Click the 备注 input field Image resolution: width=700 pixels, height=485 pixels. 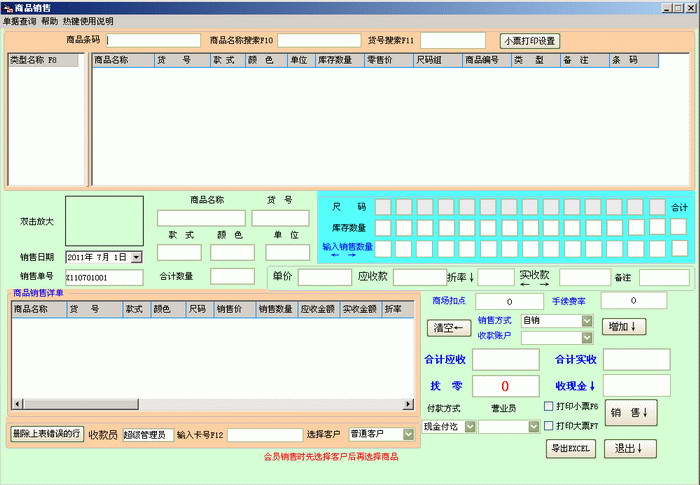tap(664, 277)
